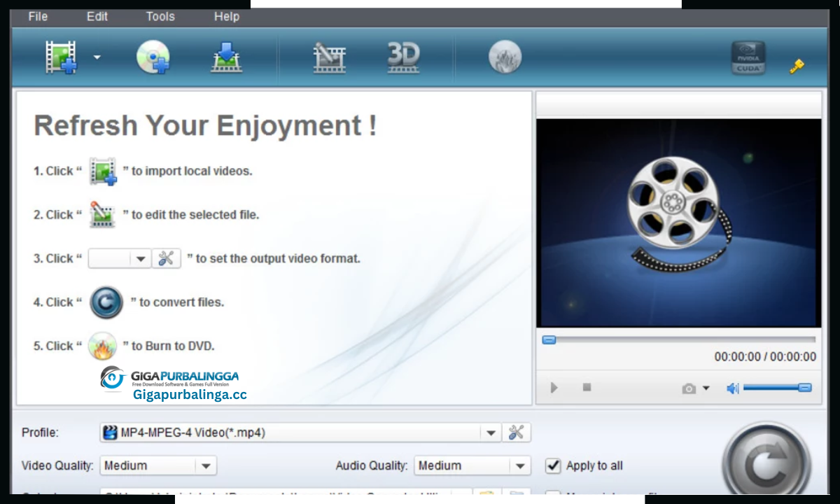Open the video Edit tool in toolbar
Screen dimensions: 840x504
pyautogui.click(x=330, y=57)
